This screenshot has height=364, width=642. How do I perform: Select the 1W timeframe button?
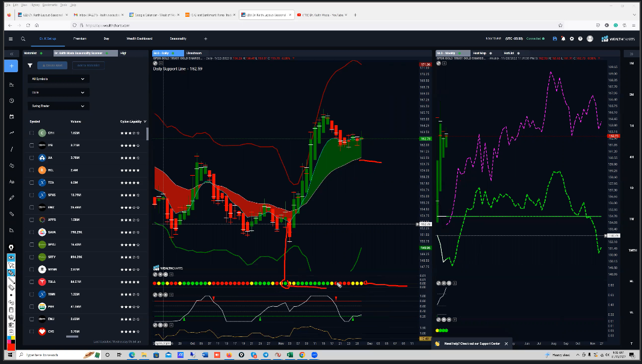point(631,219)
